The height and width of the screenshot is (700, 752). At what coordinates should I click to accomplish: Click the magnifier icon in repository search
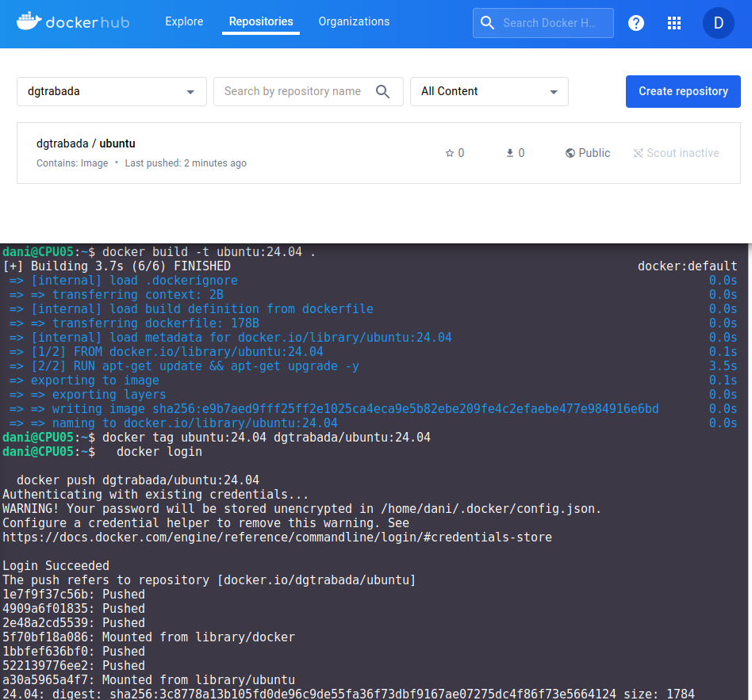pyautogui.click(x=383, y=91)
